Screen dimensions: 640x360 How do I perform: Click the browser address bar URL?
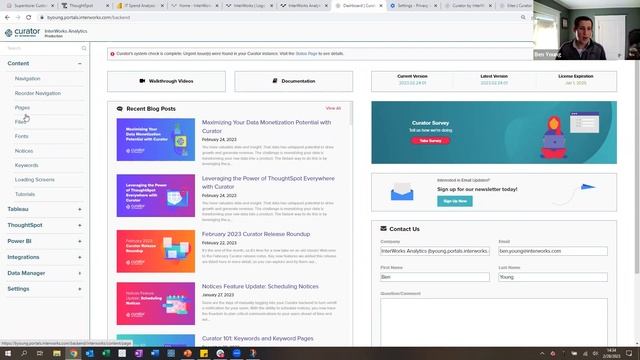pyautogui.click(x=88, y=18)
